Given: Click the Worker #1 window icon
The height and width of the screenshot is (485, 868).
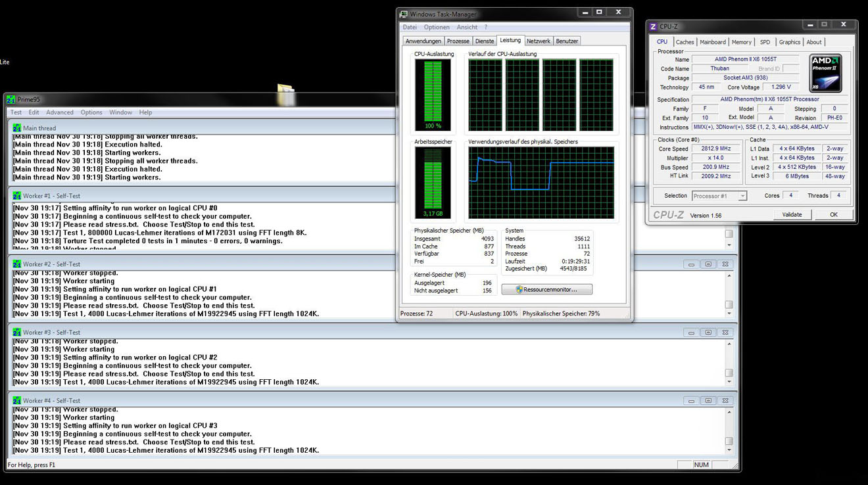Looking at the screenshot, I should click(17, 196).
